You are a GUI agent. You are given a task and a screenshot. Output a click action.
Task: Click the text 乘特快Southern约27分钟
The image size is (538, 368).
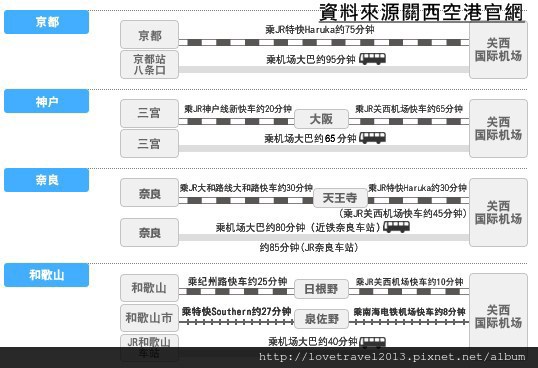tap(236, 311)
